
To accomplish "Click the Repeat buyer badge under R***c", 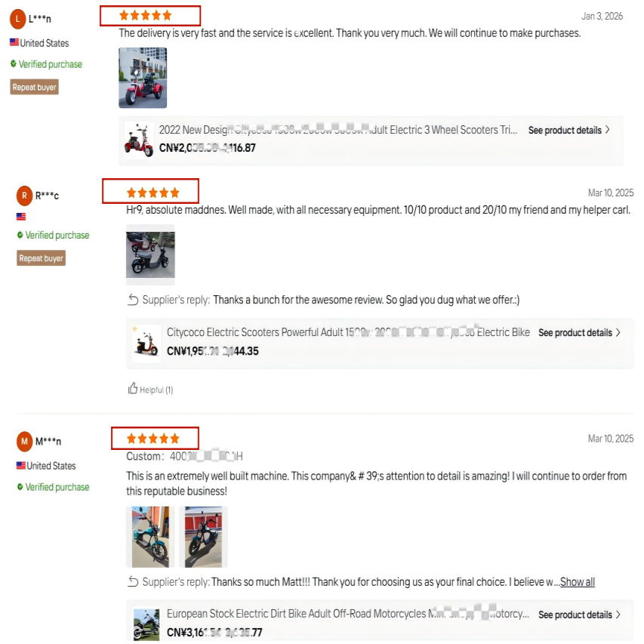I will pyautogui.click(x=41, y=258).
